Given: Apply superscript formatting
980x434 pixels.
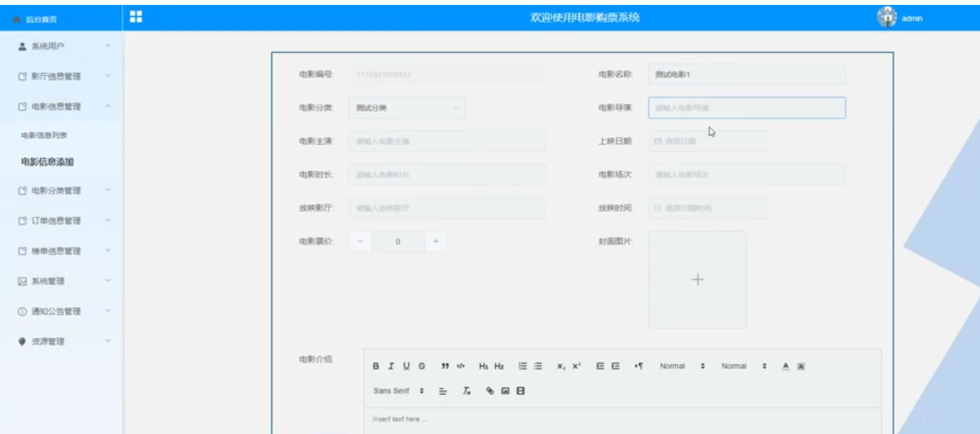Looking at the screenshot, I should (x=576, y=366).
